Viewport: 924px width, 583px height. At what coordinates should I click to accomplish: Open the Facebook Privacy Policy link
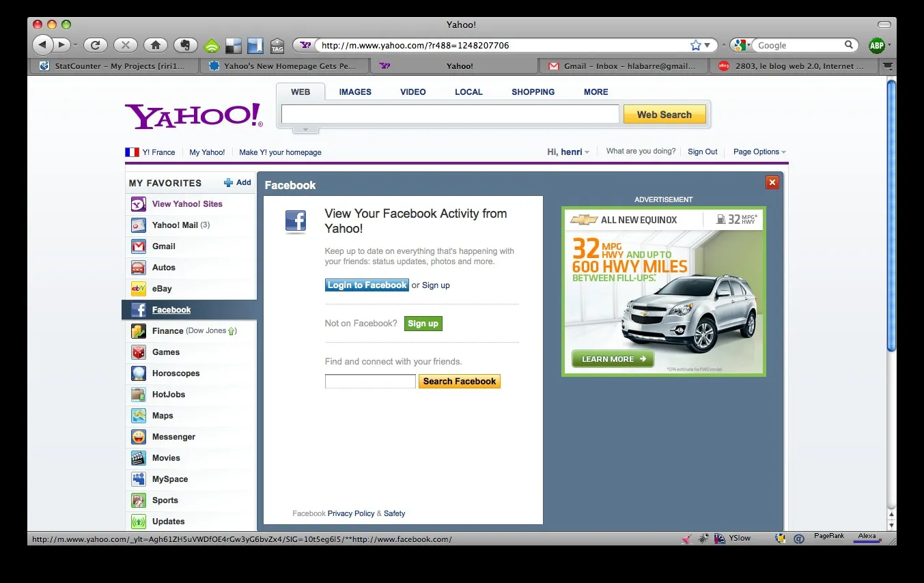pyautogui.click(x=351, y=513)
